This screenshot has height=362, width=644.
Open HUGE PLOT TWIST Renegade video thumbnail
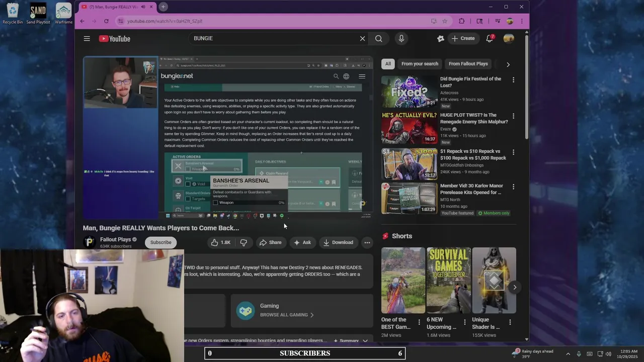pos(410,128)
